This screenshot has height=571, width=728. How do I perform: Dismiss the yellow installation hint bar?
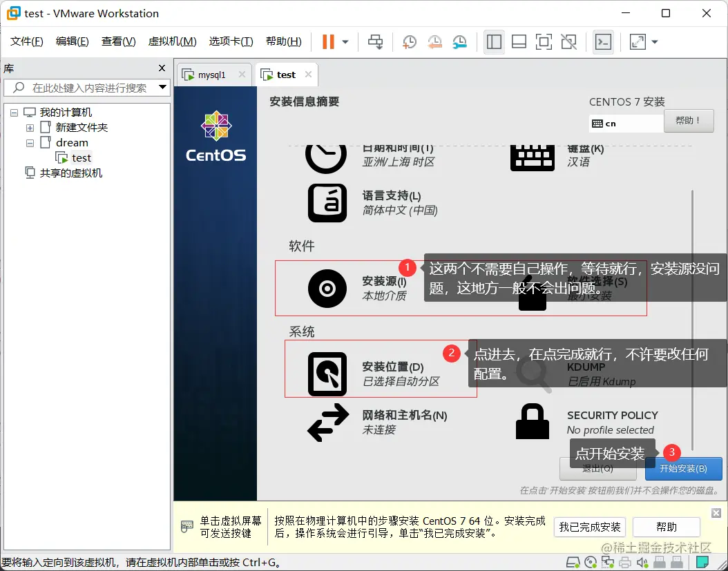click(716, 513)
